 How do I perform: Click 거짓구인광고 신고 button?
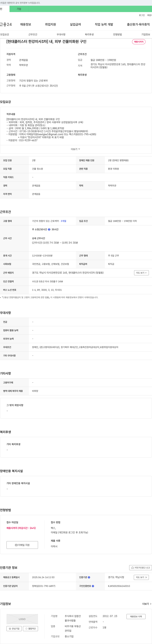140,568
